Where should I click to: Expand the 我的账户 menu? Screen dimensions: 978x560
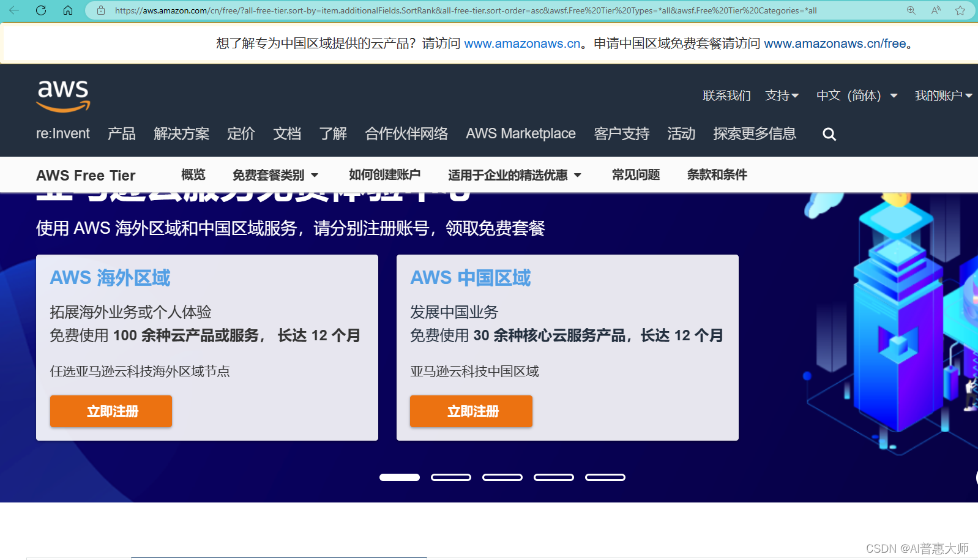[x=943, y=95]
